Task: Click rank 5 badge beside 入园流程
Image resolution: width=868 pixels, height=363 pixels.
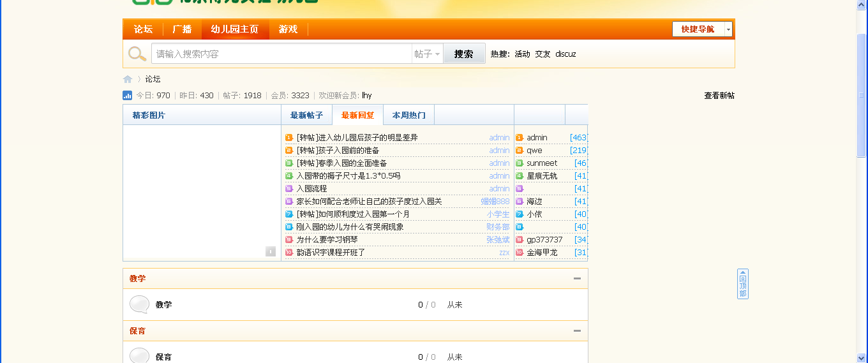Action: point(289,189)
